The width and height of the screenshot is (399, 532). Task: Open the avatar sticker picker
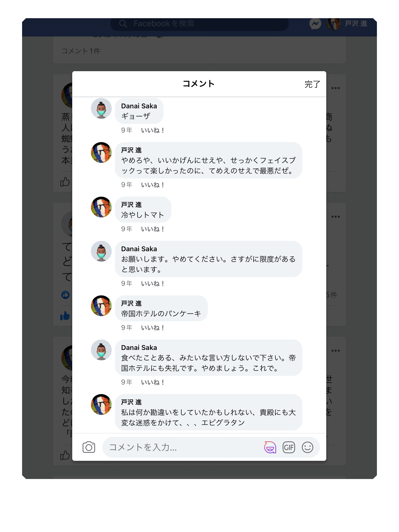click(270, 447)
